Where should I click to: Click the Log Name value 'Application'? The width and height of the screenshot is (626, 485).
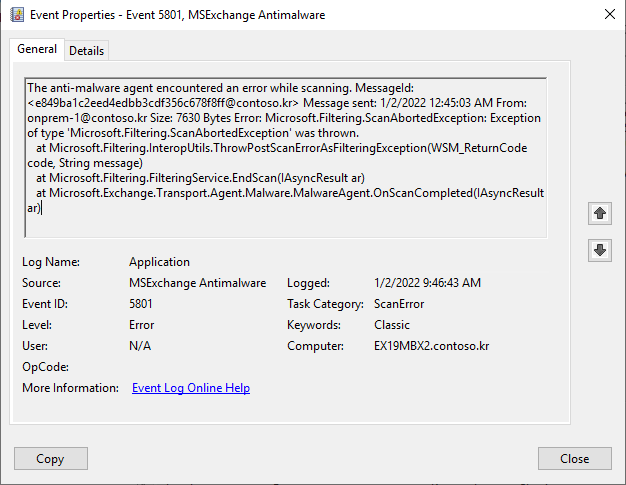coord(159,262)
